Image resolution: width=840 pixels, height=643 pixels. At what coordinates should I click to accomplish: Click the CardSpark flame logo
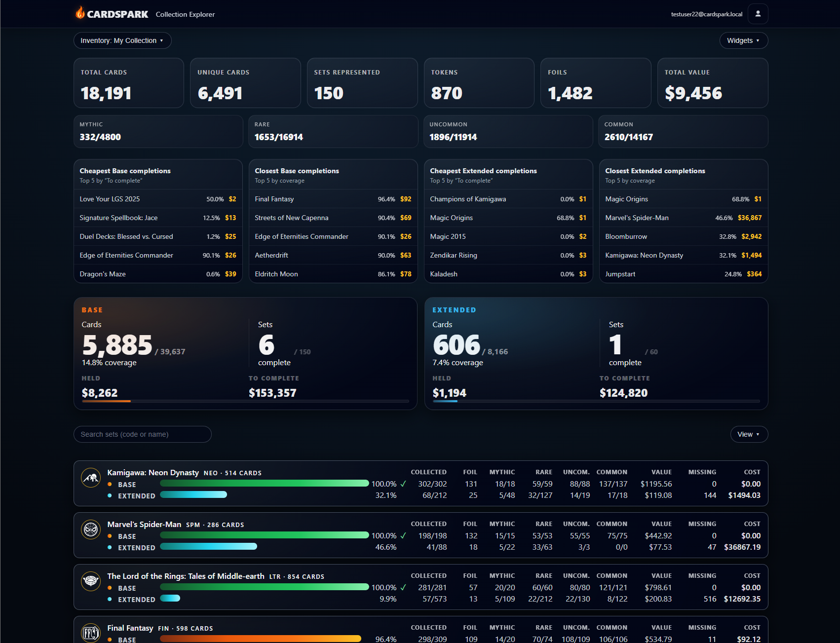coord(80,13)
